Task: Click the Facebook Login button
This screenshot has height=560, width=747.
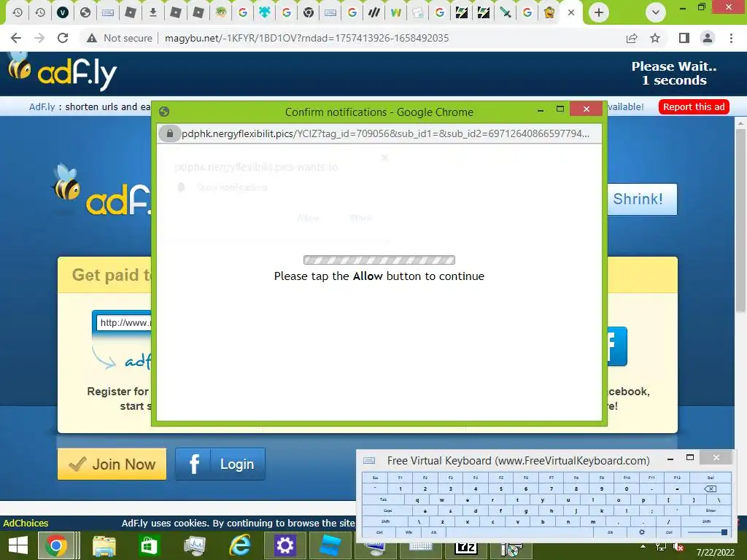Action: 220,464
